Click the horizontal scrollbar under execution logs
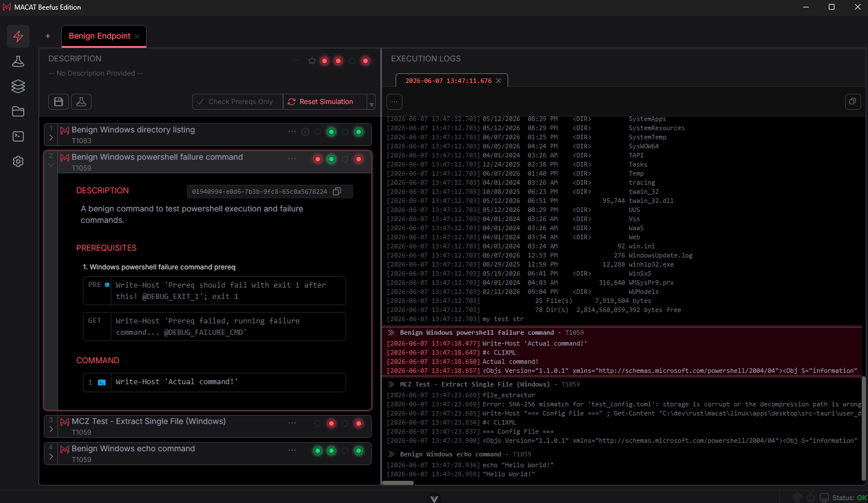Image resolution: width=868 pixels, height=503 pixels. pos(398,483)
